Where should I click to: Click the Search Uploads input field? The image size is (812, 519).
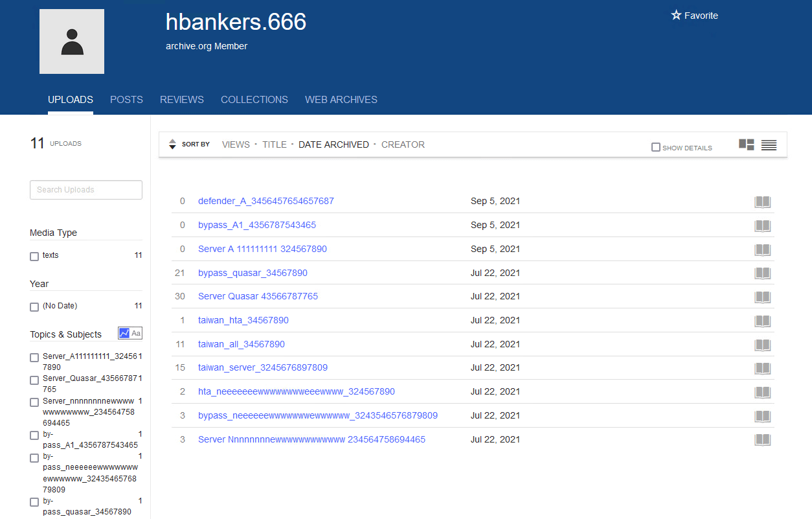coord(86,190)
